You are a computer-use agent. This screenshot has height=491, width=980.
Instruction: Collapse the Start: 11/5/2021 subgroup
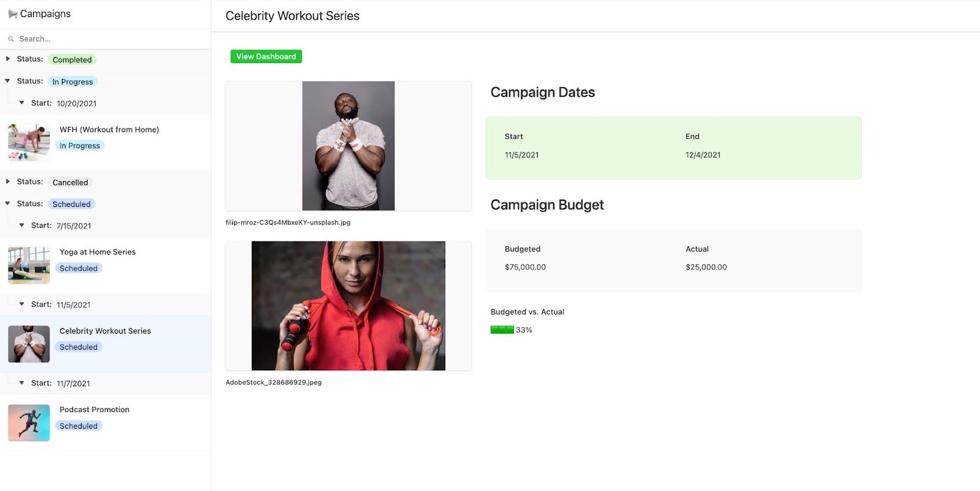click(x=22, y=304)
